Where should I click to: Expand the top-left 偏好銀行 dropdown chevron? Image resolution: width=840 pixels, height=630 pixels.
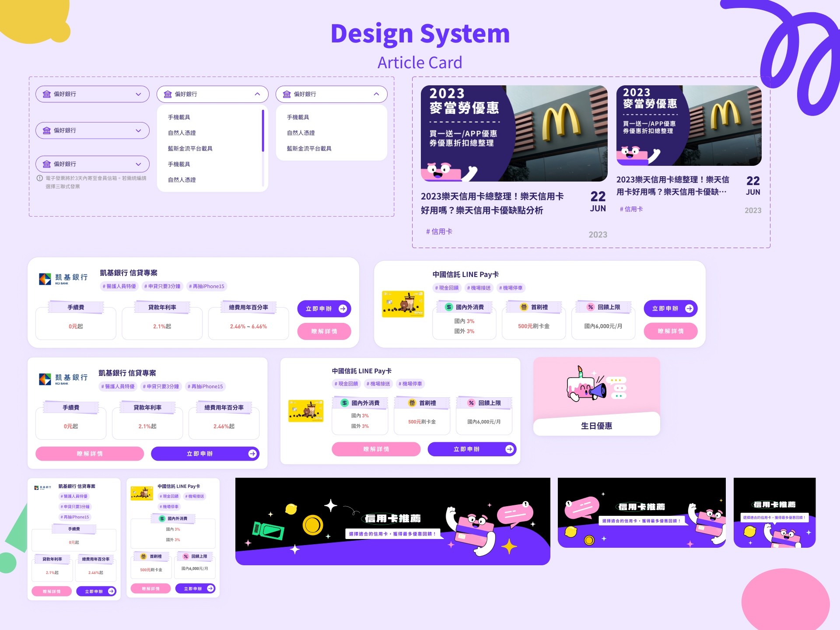[x=138, y=94]
